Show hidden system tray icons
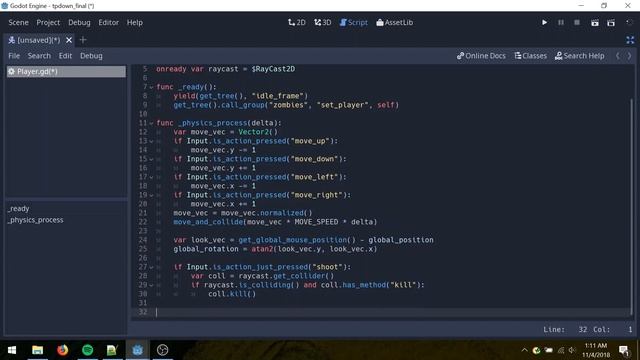The height and width of the screenshot is (360, 640). tap(524, 350)
